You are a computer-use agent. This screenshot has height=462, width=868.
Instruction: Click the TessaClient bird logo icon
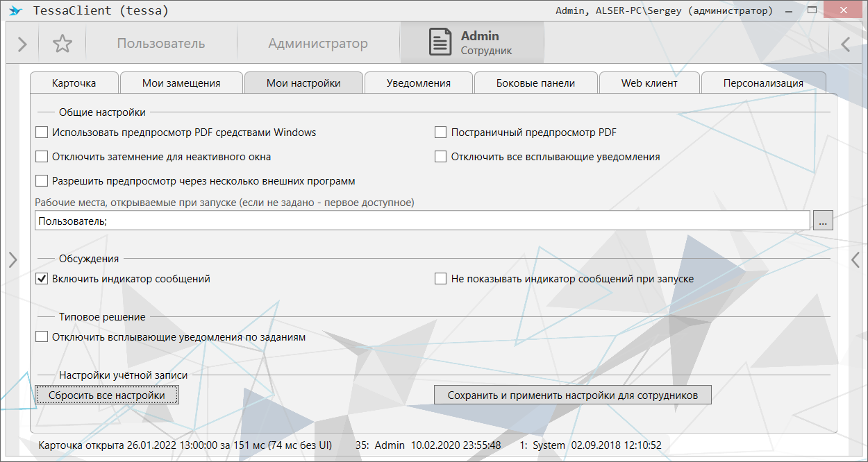pos(15,11)
